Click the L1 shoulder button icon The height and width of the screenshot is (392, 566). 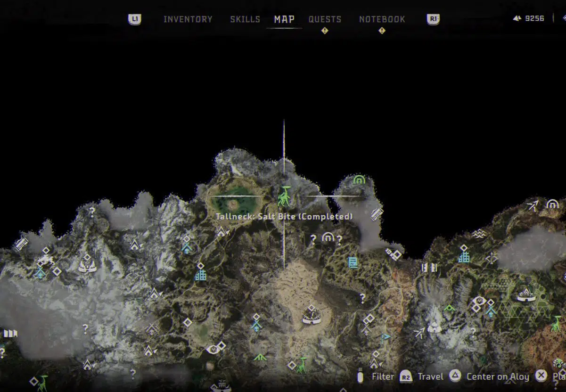(x=135, y=19)
